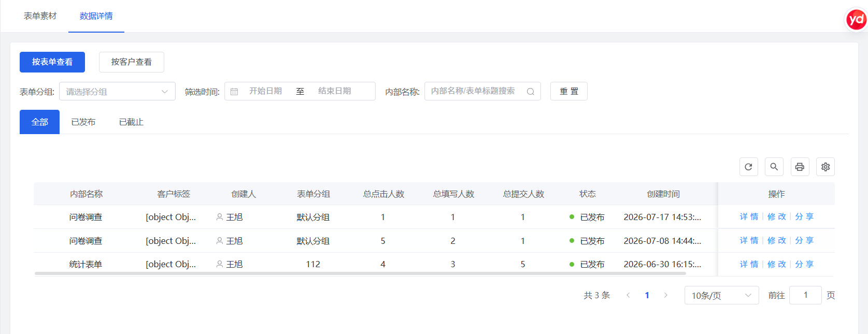
Task: Select the 已发布 status tab
Action: click(x=83, y=122)
